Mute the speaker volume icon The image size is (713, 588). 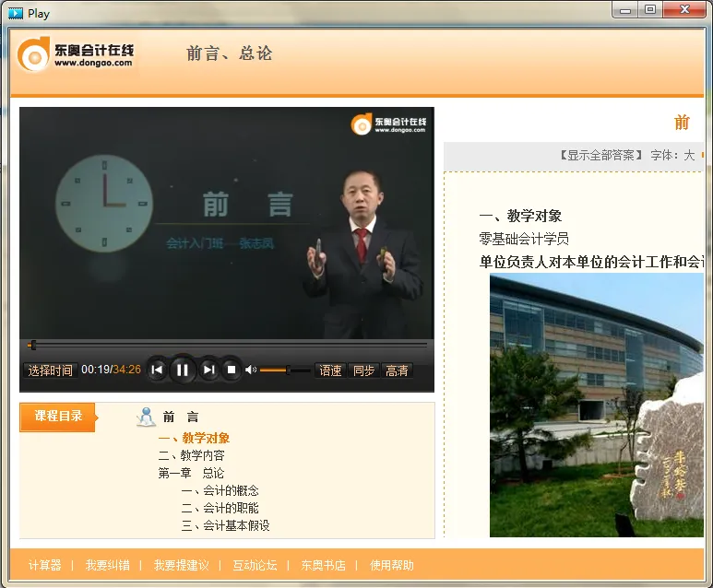pos(250,370)
